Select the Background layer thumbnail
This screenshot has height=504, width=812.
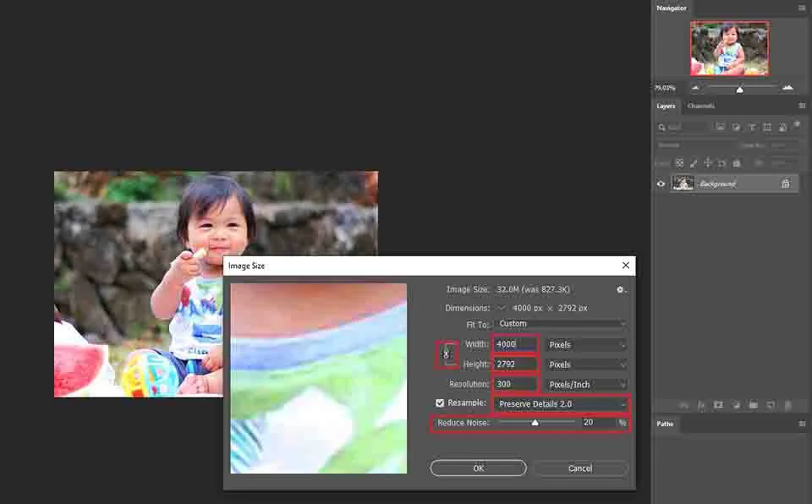point(683,184)
